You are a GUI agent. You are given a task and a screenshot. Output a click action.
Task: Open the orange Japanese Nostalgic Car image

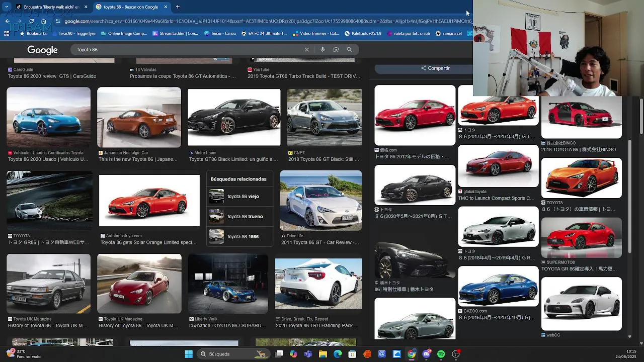point(139,117)
